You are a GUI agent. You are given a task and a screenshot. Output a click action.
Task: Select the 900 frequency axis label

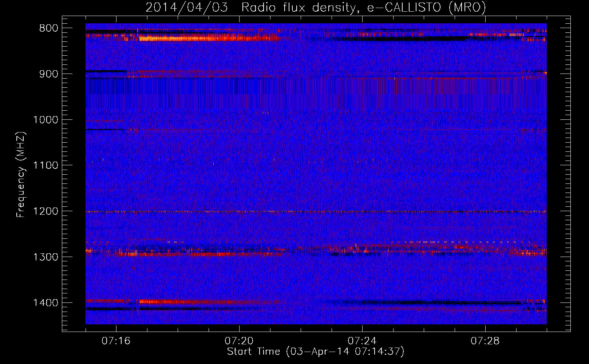tap(48, 74)
